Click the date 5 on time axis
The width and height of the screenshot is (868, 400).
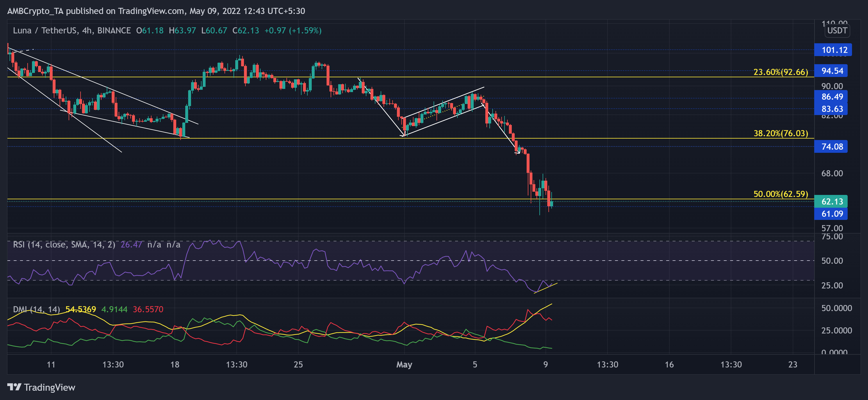(x=475, y=364)
